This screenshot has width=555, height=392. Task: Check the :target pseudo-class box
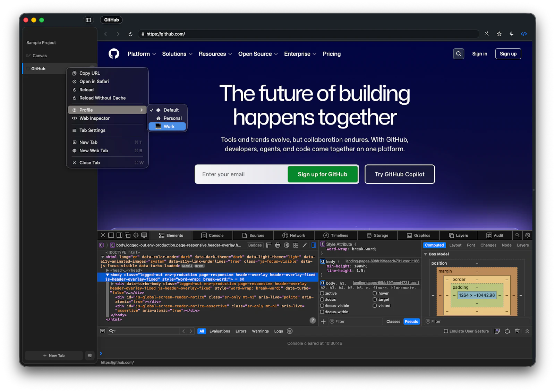pyautogui.click(x=375, y=299)
